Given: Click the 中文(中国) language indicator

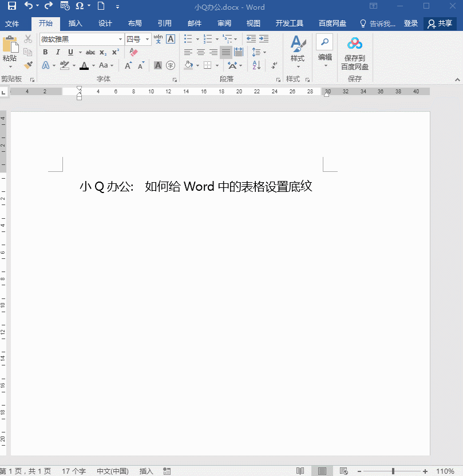Looking at the screenshot, I should click(113, 471).
